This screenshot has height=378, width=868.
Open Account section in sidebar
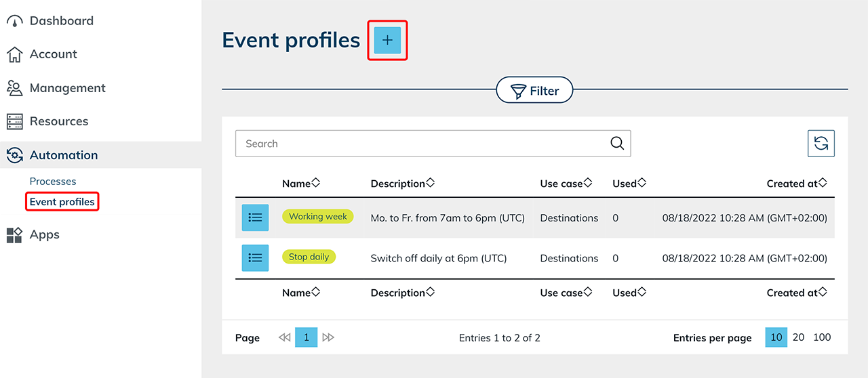(x=53, y=54)
